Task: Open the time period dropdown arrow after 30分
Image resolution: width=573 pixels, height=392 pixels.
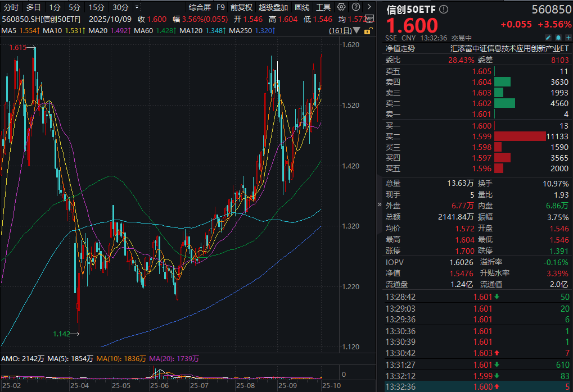Action: (137, 7)
